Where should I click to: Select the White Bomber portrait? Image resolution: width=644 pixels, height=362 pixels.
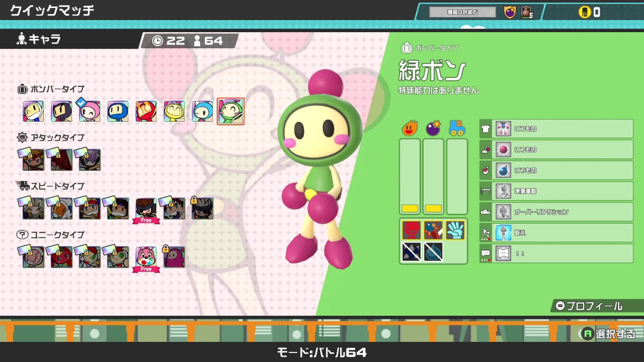tap(34, 111)
